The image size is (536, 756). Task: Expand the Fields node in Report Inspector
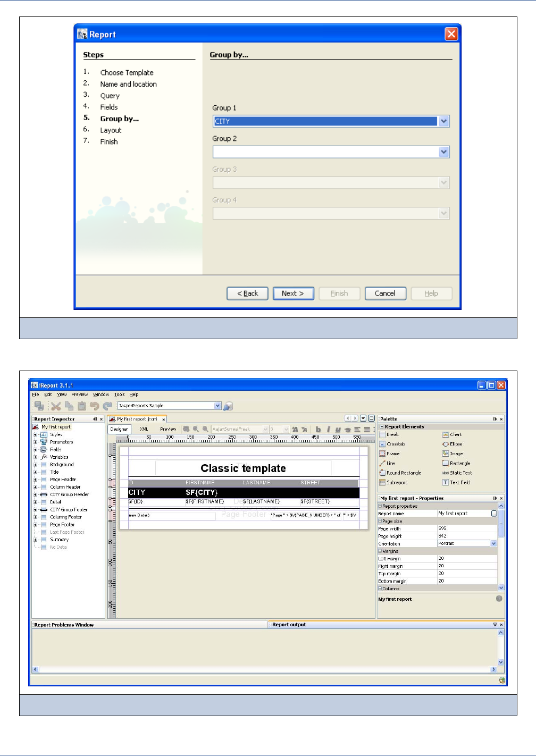(x=35, y=449)
